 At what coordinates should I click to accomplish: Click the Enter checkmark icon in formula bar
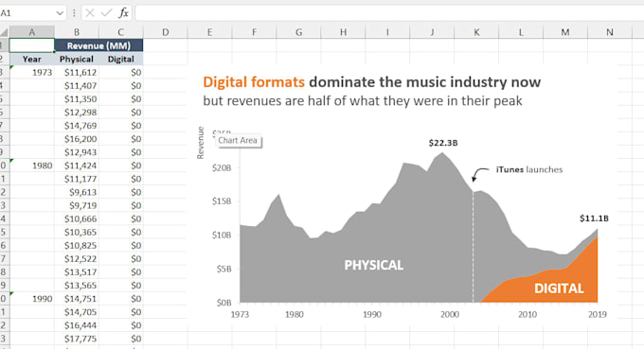coord(106,13)
